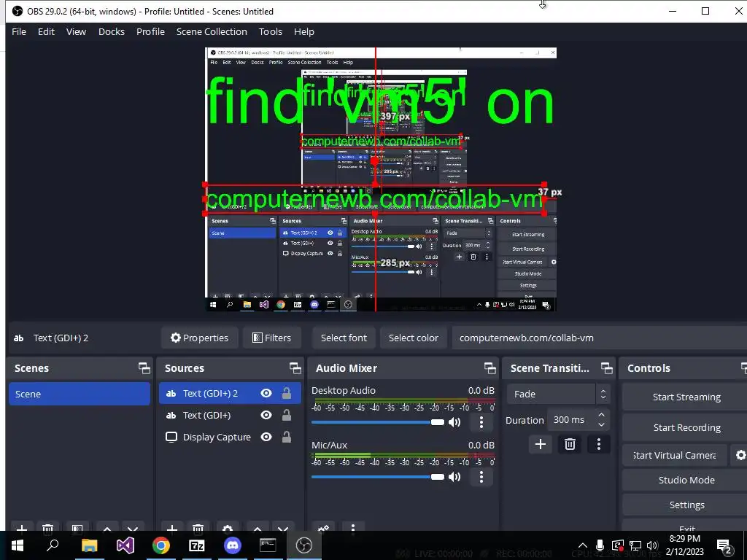Open advanced audio properties gears icon
747x560 pixels.
click(323, 529)
